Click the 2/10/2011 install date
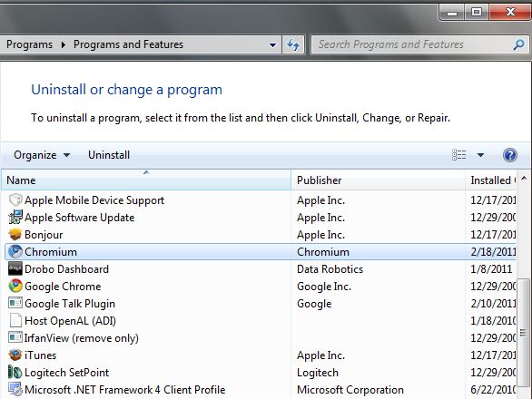532x399 pixels. 493,304
